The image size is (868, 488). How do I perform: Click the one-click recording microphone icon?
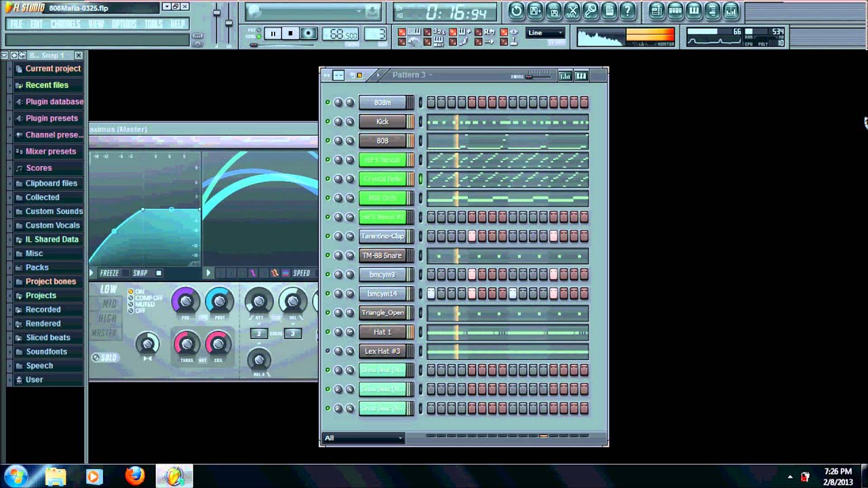(591, 10)
